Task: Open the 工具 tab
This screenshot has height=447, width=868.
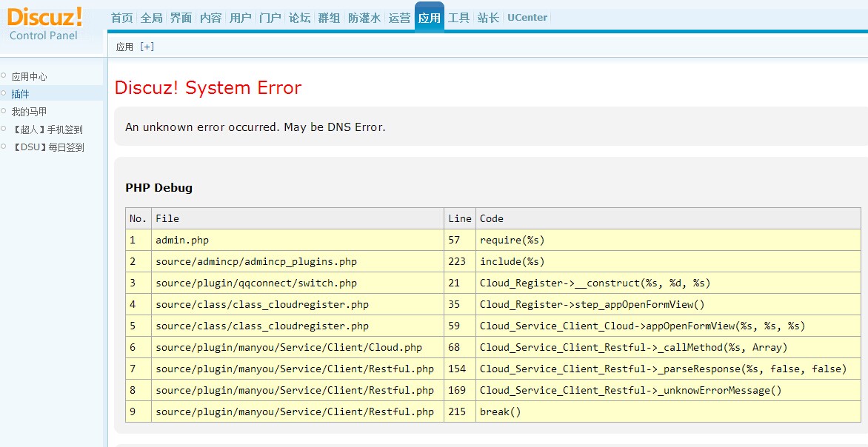Action: (x=459, y=18)
